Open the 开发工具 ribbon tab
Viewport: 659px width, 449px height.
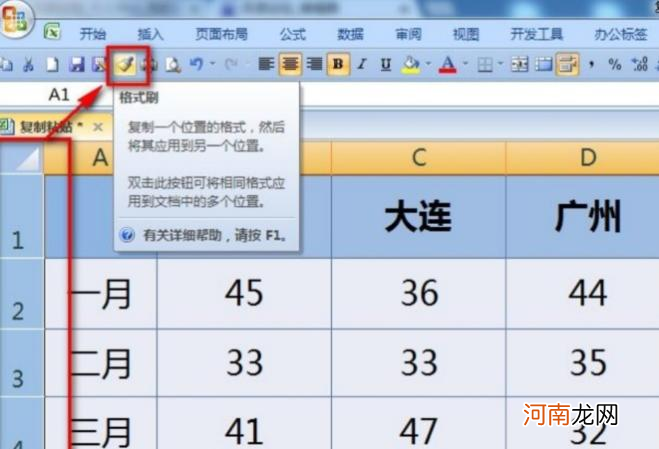point(537,34)
